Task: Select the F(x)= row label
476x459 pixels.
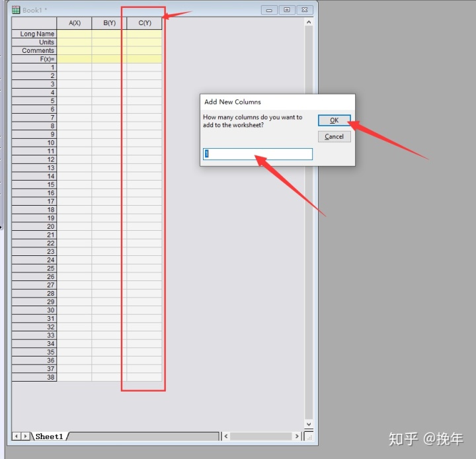Action: tap(34, 59)
